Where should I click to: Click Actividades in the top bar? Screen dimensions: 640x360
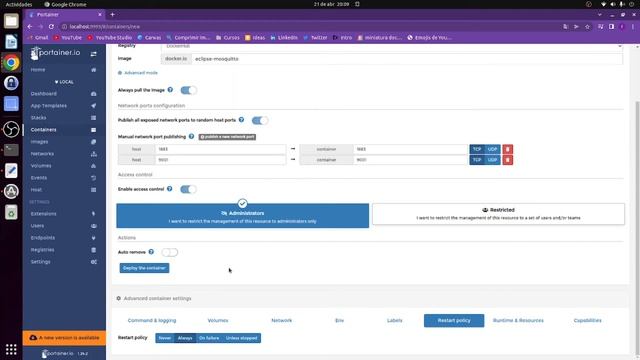click(x=19, y=4)
